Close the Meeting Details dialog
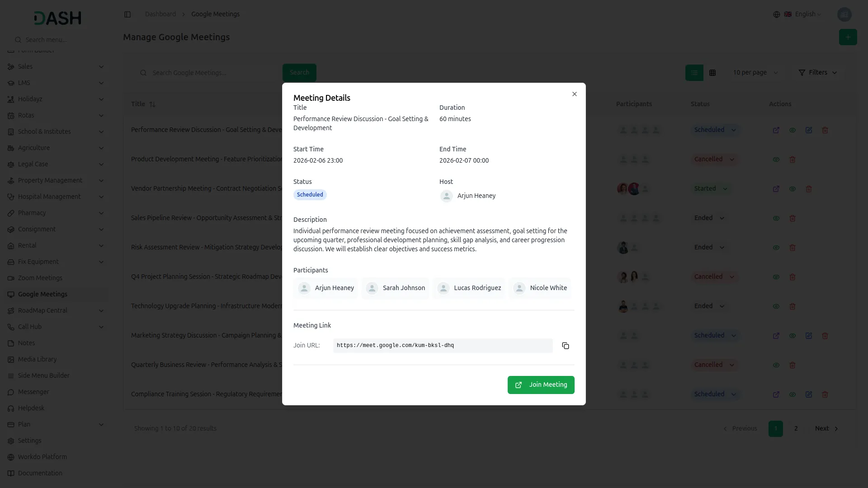The width and height of the screenshot is (868, 488). click(x=574, y=94)
